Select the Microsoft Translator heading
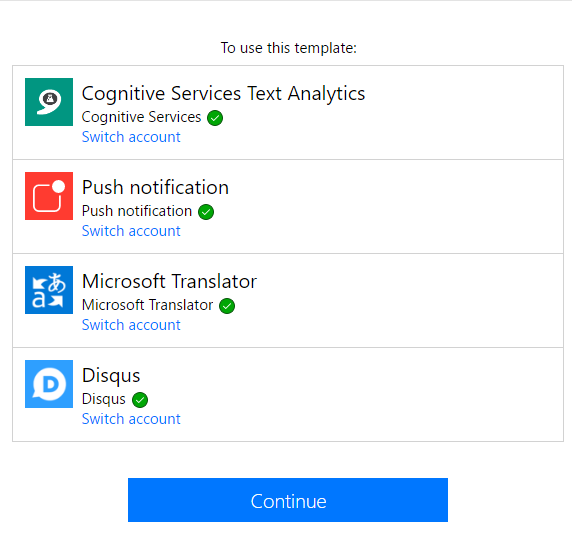The height and width of the screenshot is (533, 572). 169,281
